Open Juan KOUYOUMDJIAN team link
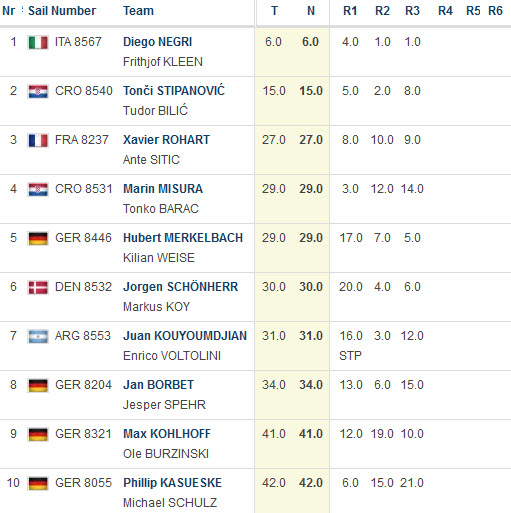The width and height of the screenshot is (511, 513). pyautogui.click(x=185, y=336)
